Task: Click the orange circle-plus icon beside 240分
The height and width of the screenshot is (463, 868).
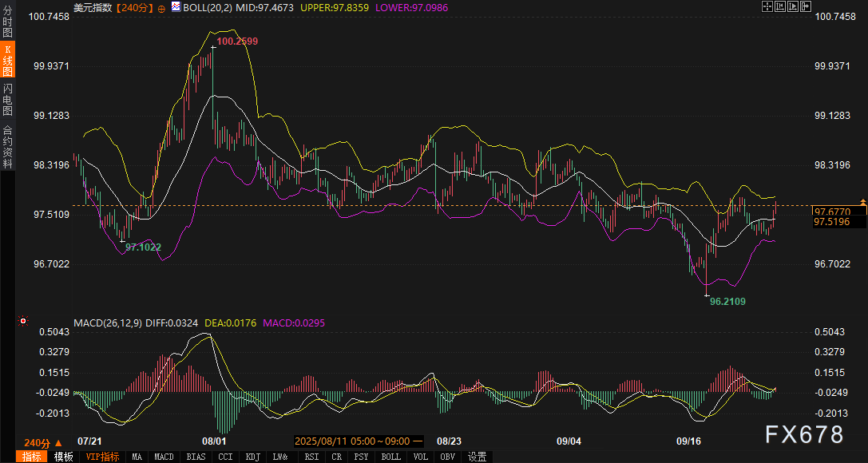Action: coord(161,7)
